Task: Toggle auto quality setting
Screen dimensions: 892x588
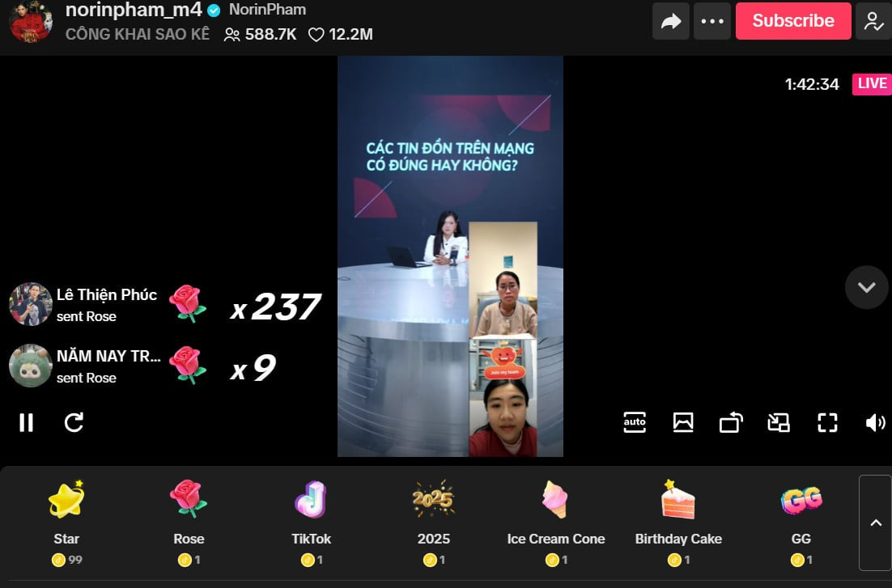Action: 635,422
